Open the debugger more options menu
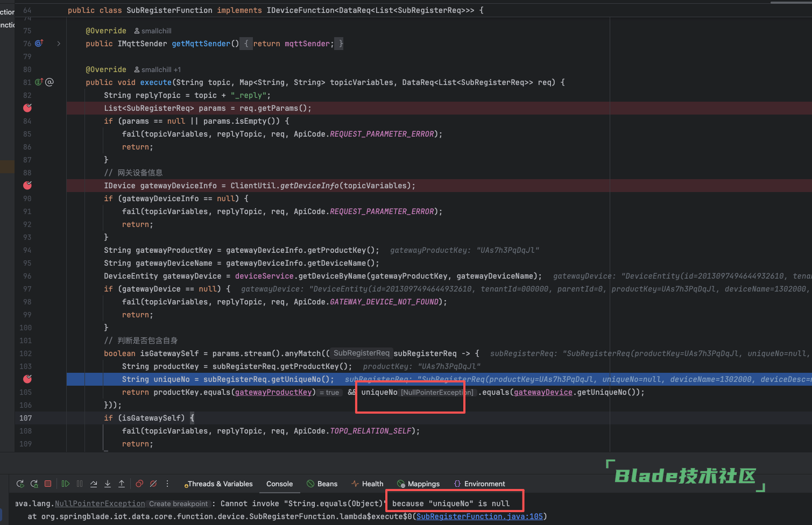Screen dimensions: 812x525 point(167,484)
